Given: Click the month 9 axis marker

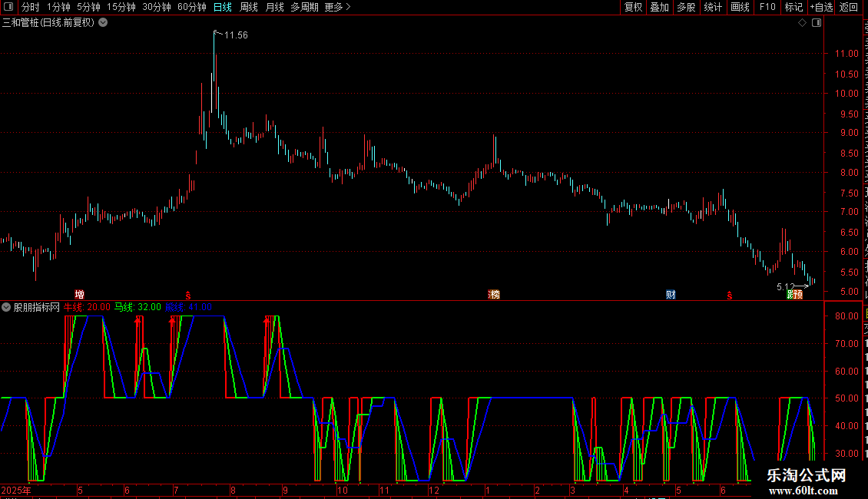Looking at the screenshot, I should point(285,490).
